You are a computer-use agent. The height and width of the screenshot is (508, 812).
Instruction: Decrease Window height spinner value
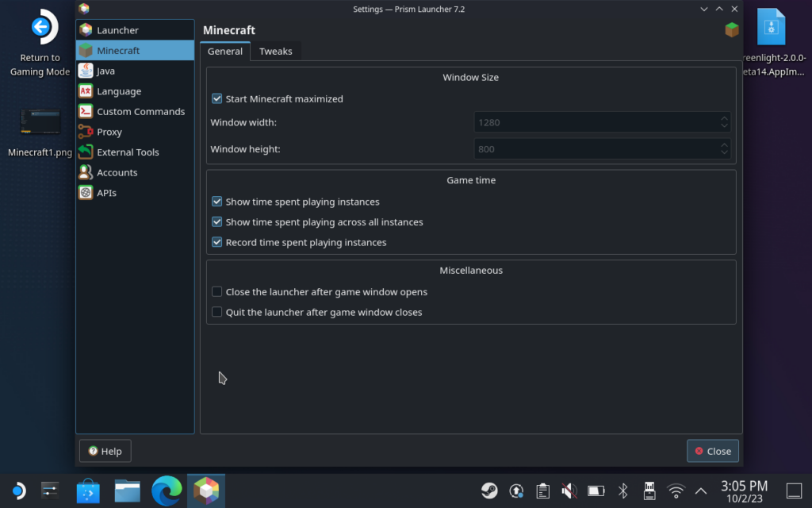click(x=724, y=153)
